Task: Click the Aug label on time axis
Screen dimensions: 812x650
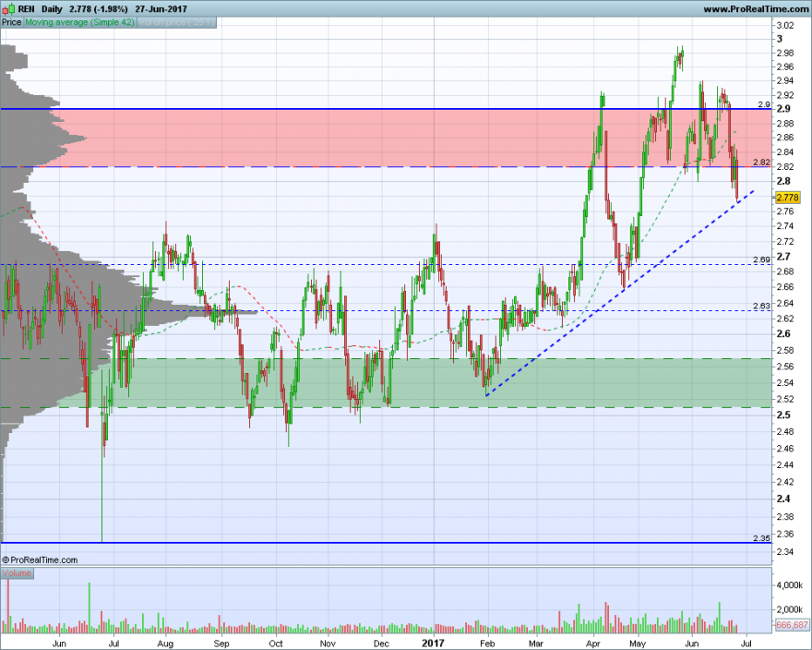Action: pos(165,644)
